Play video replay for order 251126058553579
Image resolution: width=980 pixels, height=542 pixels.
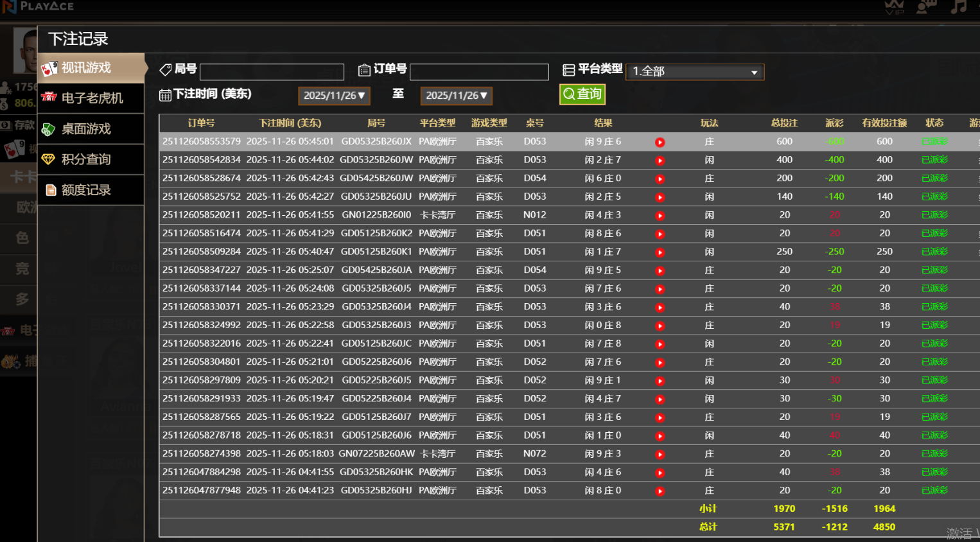pyautogui.click(x=660, y=142)
